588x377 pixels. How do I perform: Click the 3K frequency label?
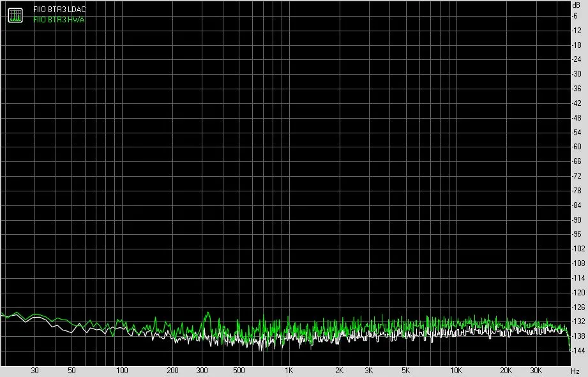368,371
